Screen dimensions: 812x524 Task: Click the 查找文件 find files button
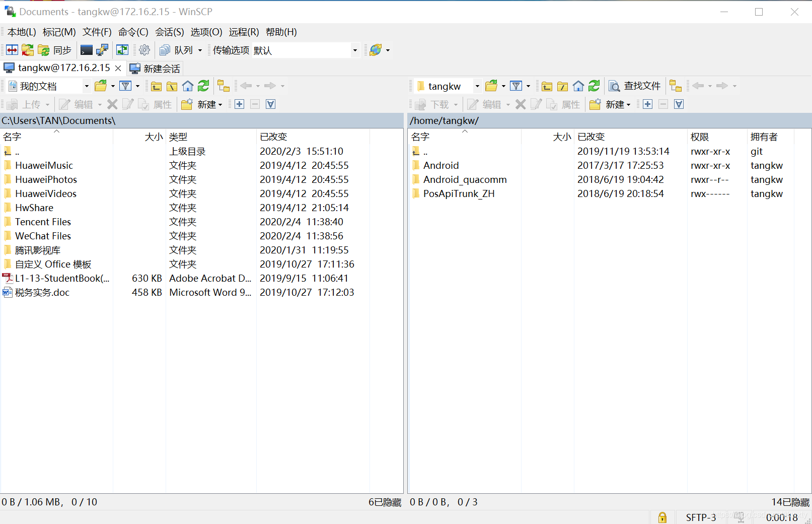tap(635, 86)
